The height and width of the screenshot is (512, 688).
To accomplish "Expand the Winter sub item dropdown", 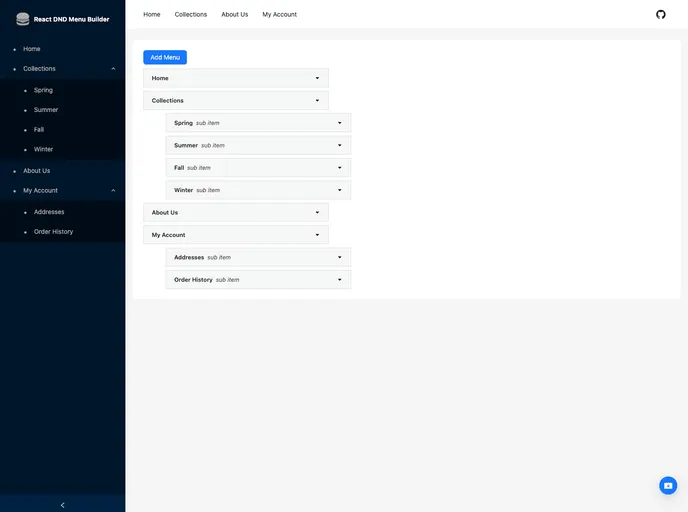I will click(340, 190).
